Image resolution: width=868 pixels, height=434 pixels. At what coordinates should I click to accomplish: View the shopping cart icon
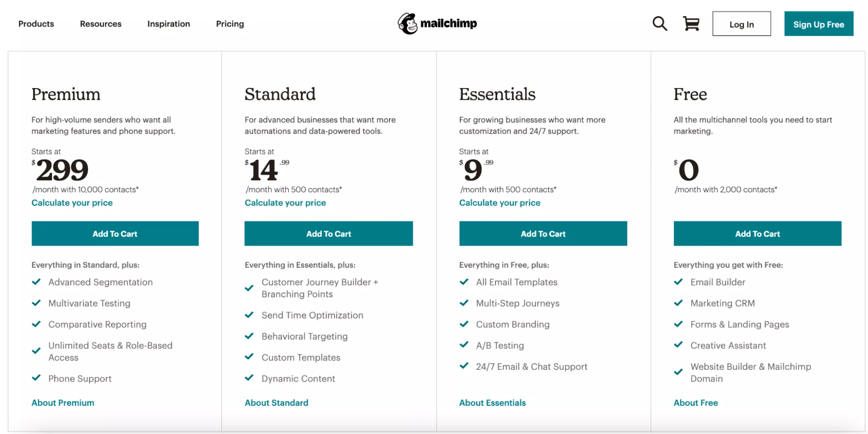click(690, 24)
